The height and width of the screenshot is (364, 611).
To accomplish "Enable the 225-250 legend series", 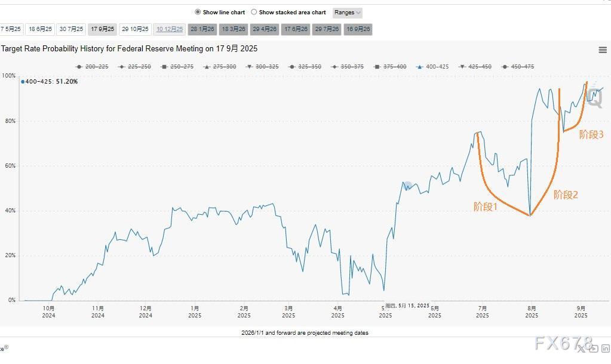I will pos(135,67).
